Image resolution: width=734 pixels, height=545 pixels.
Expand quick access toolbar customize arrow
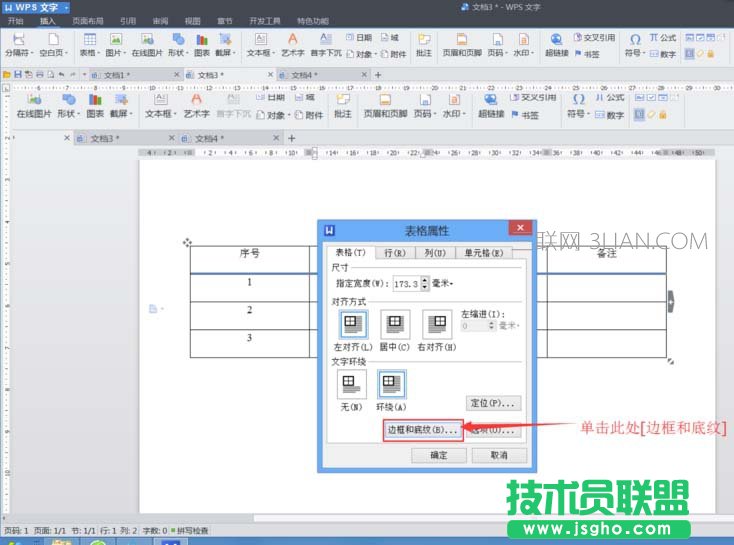tap(84, 74)
